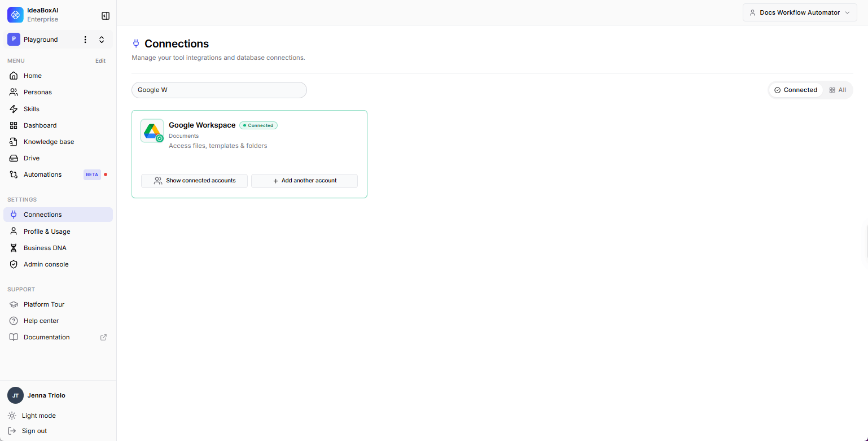Click the Drive disk icon
The image size is (868, 441).
[14, 158]
